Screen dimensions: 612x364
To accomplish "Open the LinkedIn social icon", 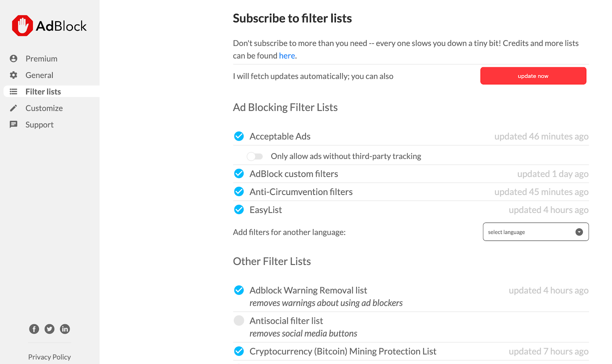I will coord(65,329).
